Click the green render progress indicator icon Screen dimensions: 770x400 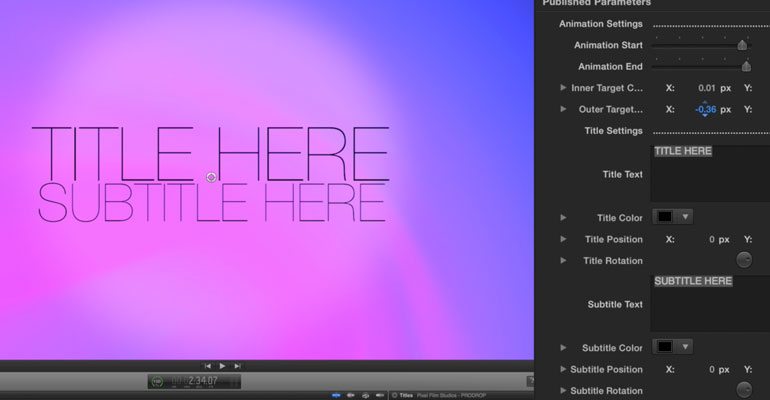tap(157, 381)
